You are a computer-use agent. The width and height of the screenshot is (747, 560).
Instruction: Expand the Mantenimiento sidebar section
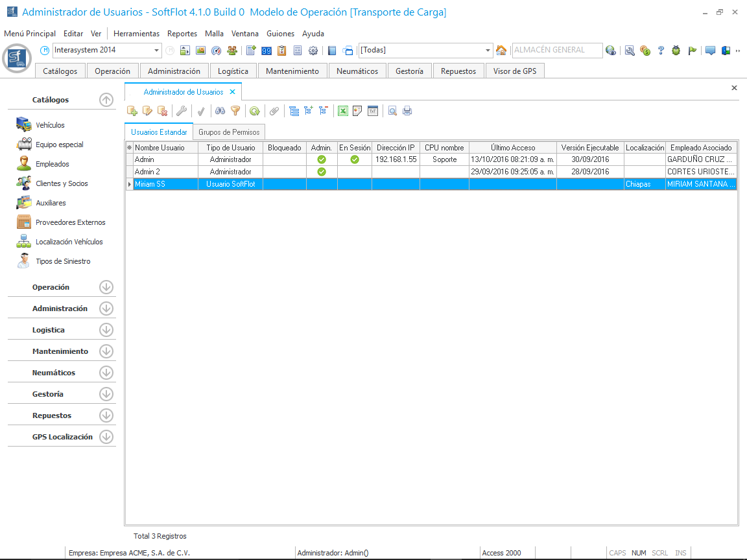(106, 351)
